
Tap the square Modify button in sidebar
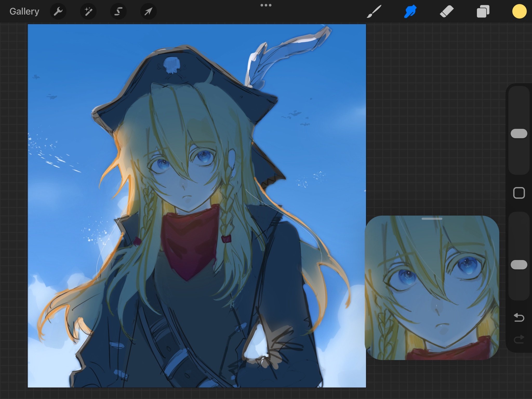[x=519, y=193]
